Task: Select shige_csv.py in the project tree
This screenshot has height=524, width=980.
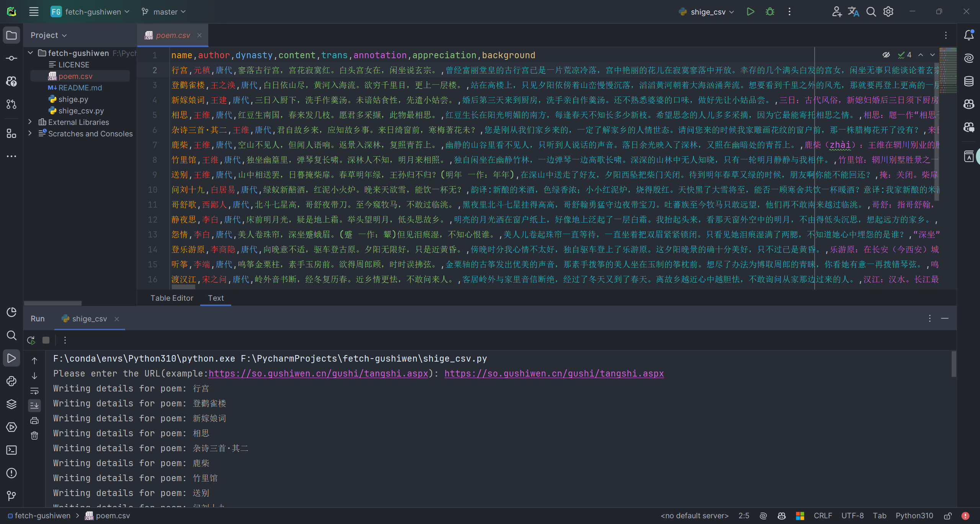Action: [x=81, y=111]
